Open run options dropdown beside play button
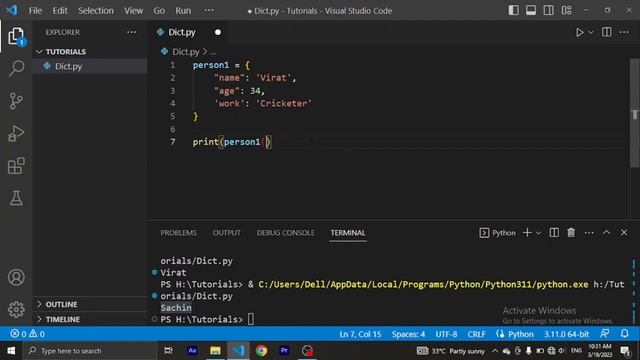640x360 pixels. (591, 32)
